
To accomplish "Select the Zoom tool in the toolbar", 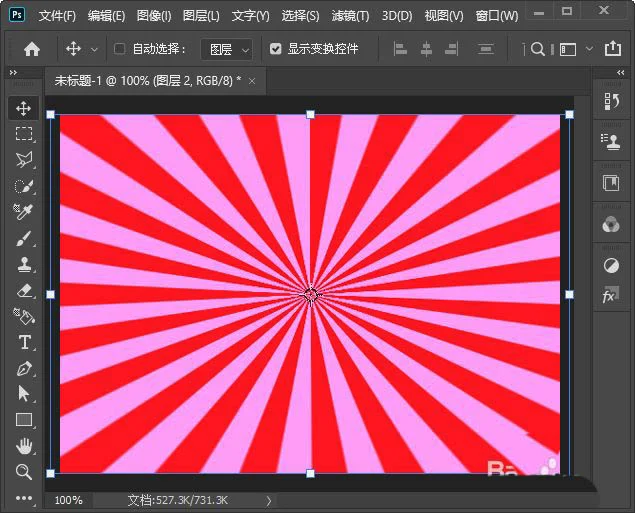I will (23, 472).
